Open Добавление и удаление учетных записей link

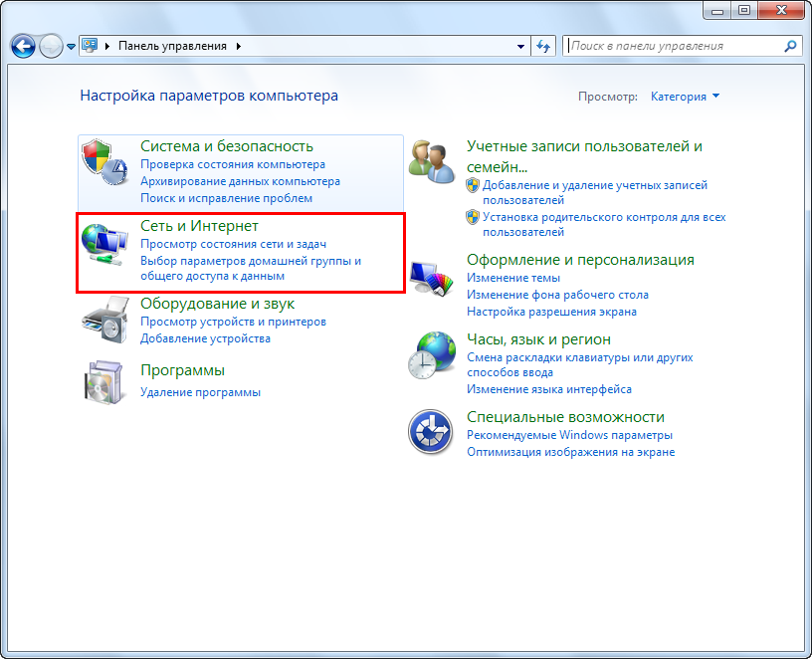(595, 192)
